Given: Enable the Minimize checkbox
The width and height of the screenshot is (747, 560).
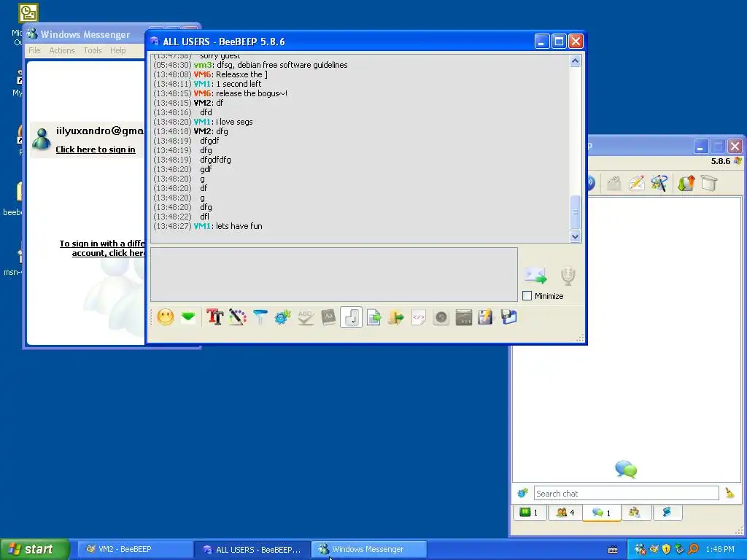Looking at the screenshot, I should pos(527,296).
